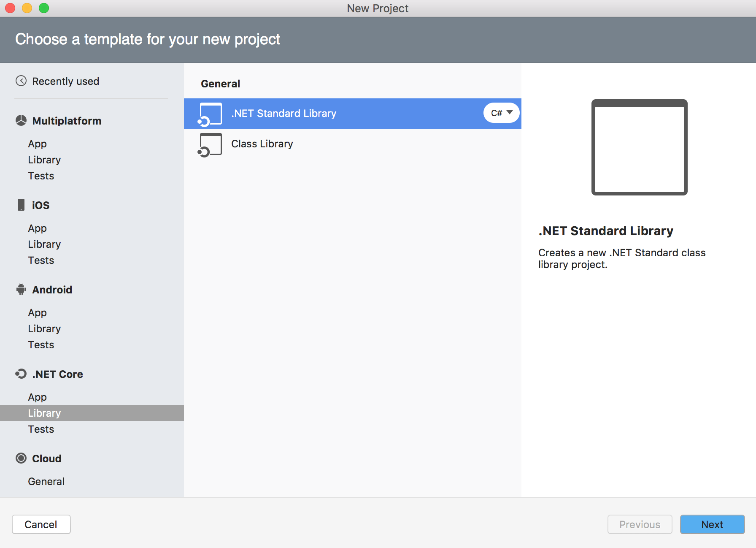Choose the Class Library template
Image resolution: width=756 pixels, height=548 pixels.
tap(353, 144)
